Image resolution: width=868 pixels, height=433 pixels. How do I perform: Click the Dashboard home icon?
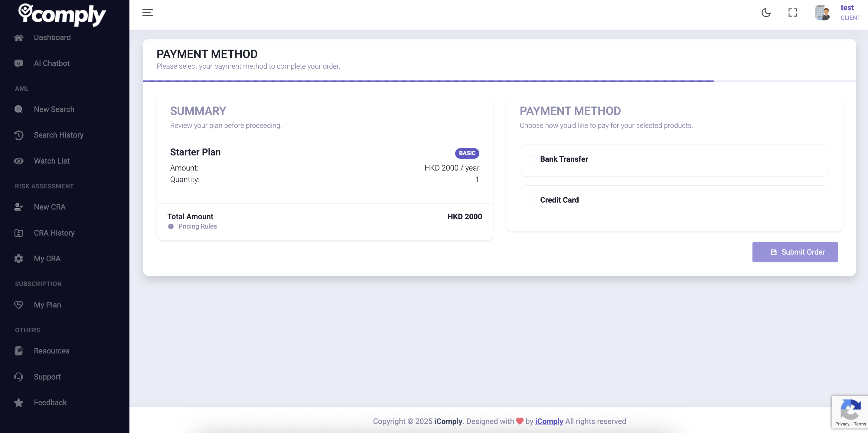point(18,37)
